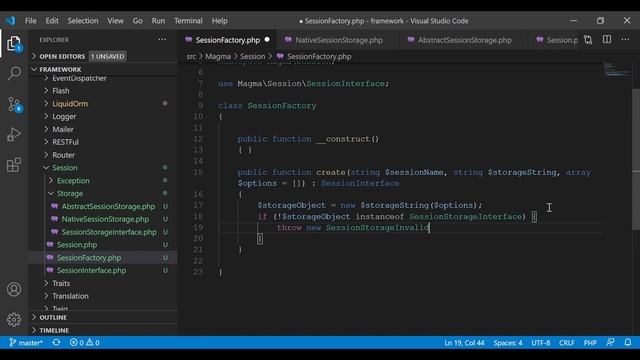The image size is (640, 360).
Task: Open the Selection menu
Action: [83, 21]
